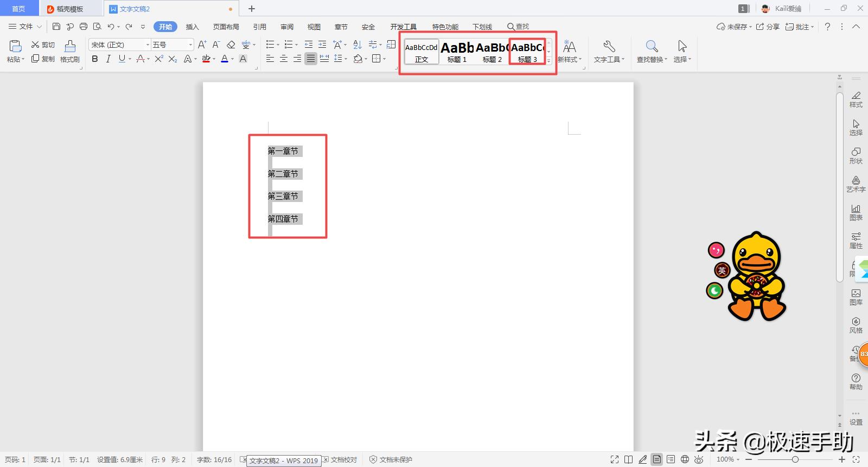868x467 pixels.
Task: Click the Distributed alignment icon
Action: coord(324,59)
